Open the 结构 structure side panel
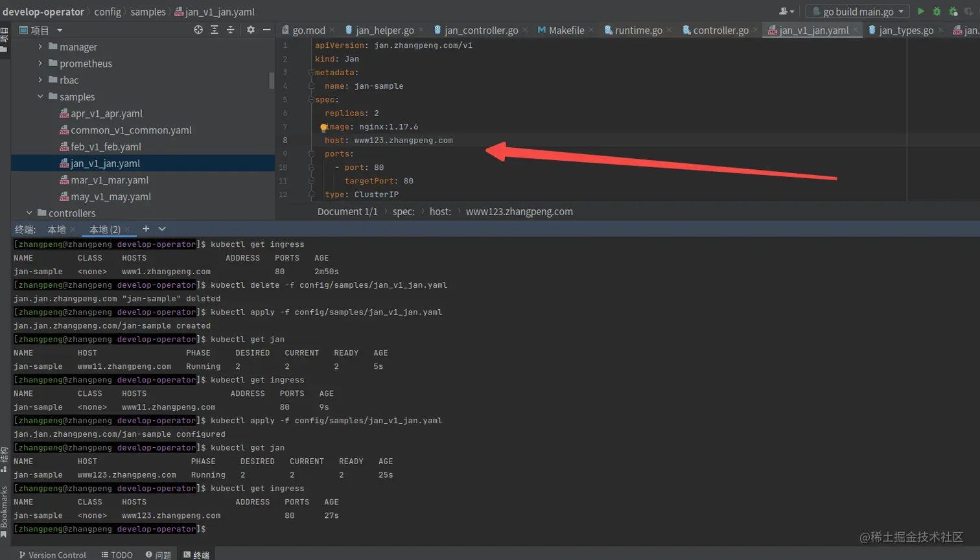The image size is (980, 560). [5, 458]
